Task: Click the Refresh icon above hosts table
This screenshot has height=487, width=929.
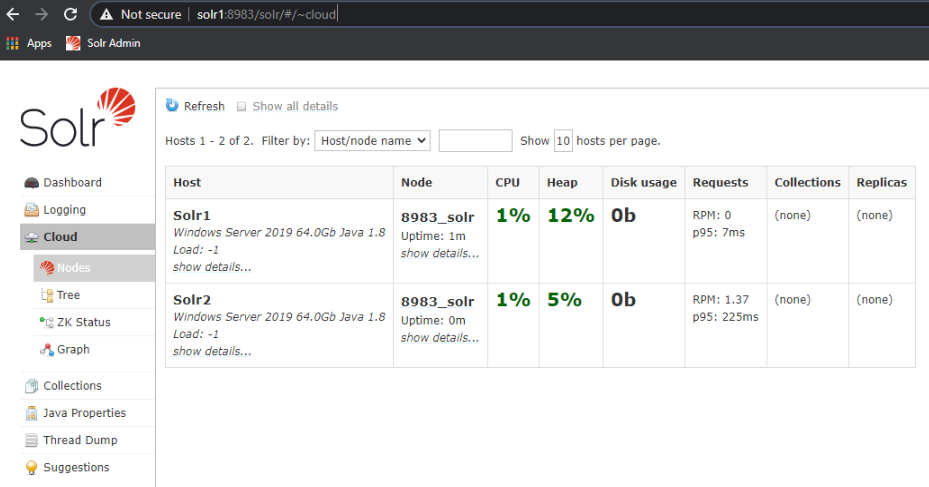Action: point(172,106)
